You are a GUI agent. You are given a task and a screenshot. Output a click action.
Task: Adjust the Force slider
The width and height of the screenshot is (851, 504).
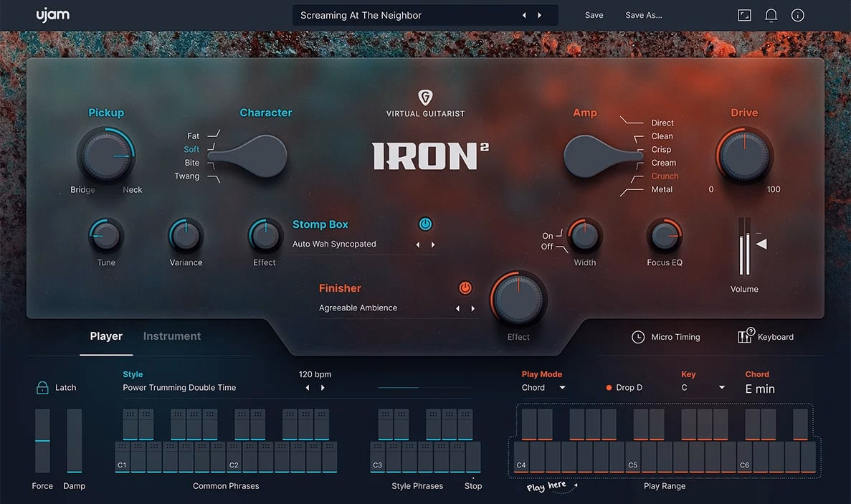[42, 440]
